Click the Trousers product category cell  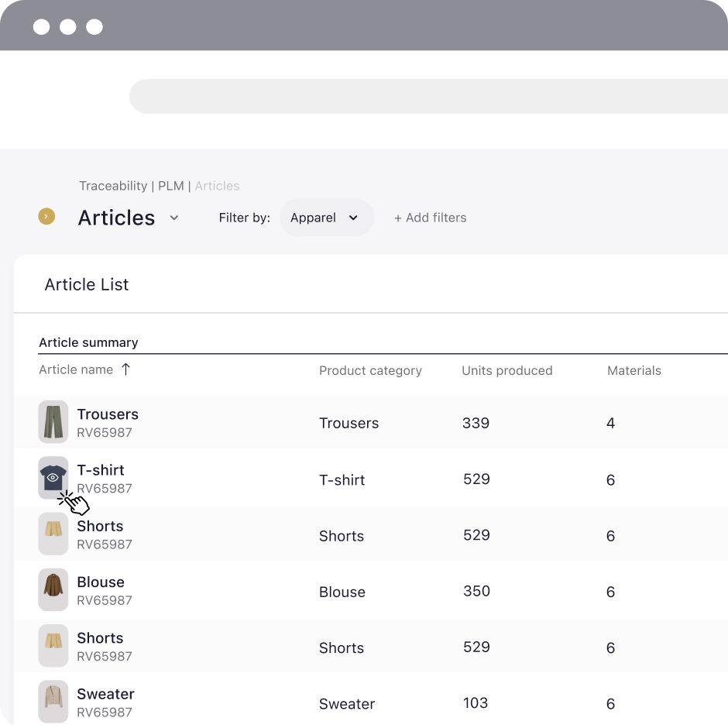click(x=349, y=423)
